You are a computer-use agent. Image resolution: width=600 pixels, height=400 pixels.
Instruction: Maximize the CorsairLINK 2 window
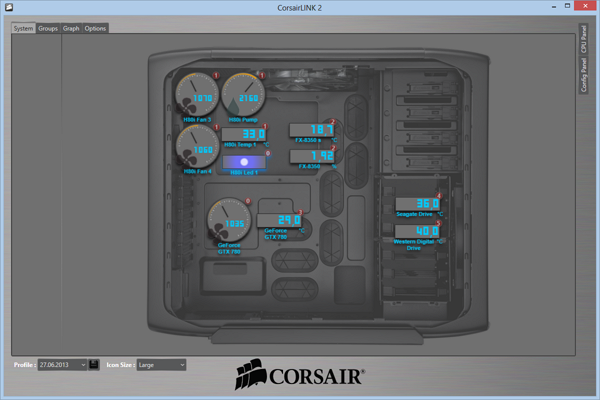point(567,6)
